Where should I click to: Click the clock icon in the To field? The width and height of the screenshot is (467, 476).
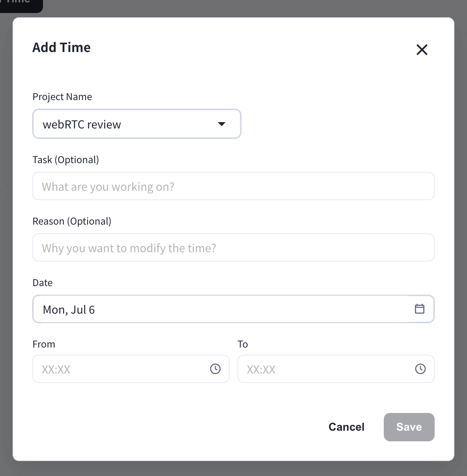pos(420,369)
